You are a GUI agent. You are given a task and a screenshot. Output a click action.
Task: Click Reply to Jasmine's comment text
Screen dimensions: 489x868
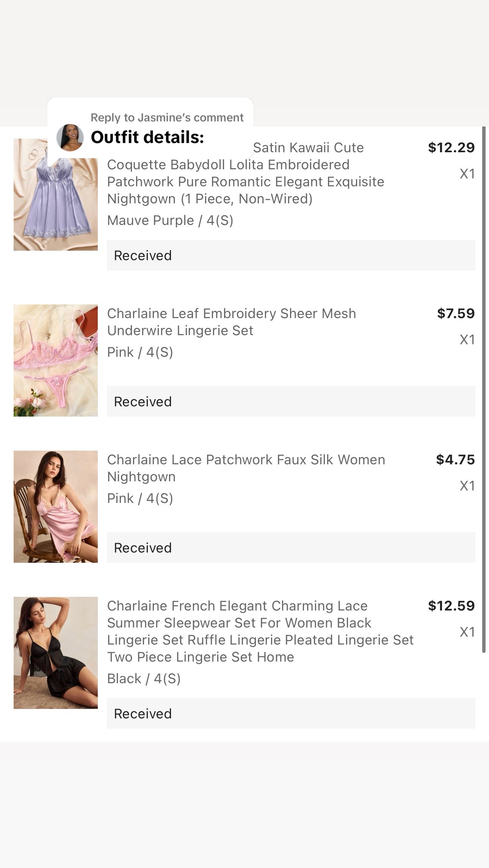167,117
